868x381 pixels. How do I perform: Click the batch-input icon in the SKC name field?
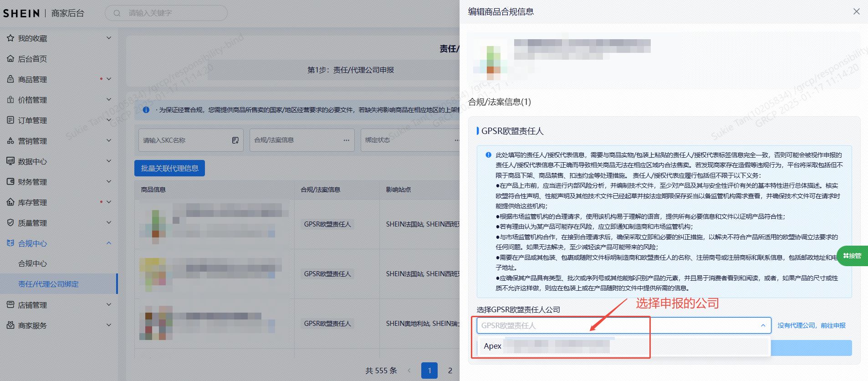tap(235, 140)
